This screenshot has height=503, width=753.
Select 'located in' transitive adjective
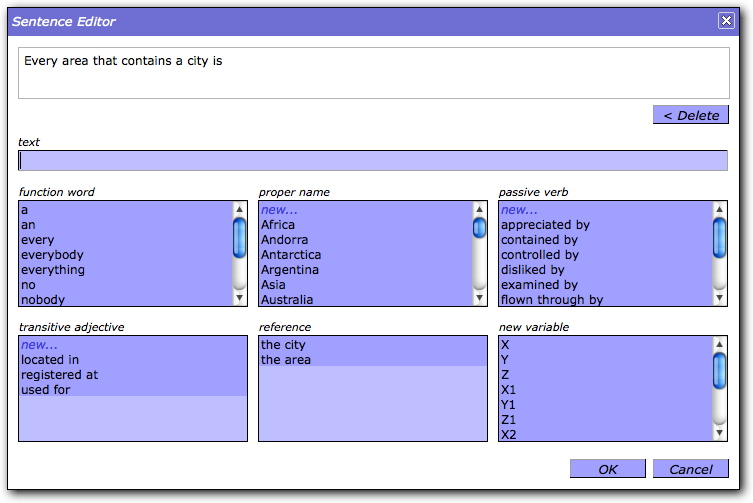coord(50,360)
